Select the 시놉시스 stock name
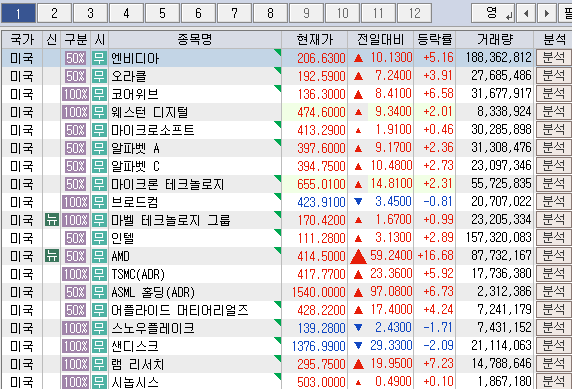 click(x=135, y=382)
